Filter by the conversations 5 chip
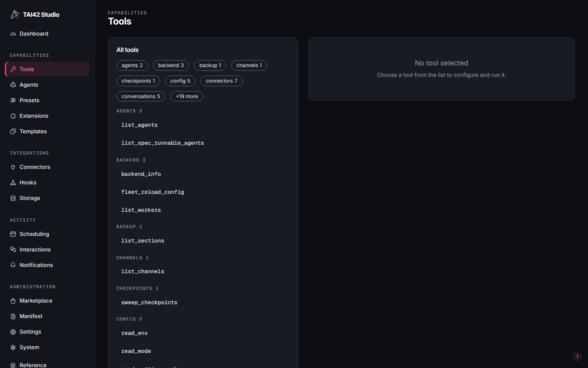The width and height of the screenshot is (588, 368). point(141,96)
